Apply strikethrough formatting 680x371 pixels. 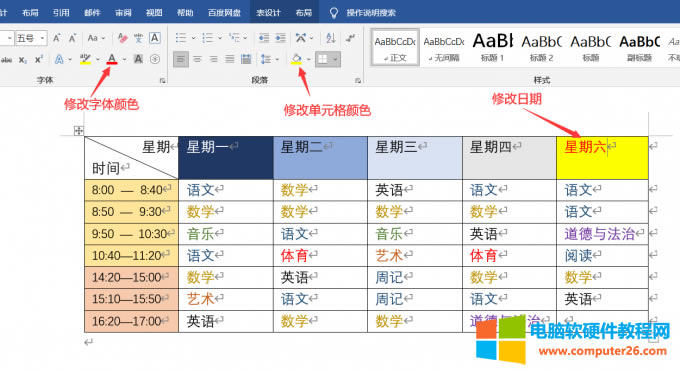point(6,59)
